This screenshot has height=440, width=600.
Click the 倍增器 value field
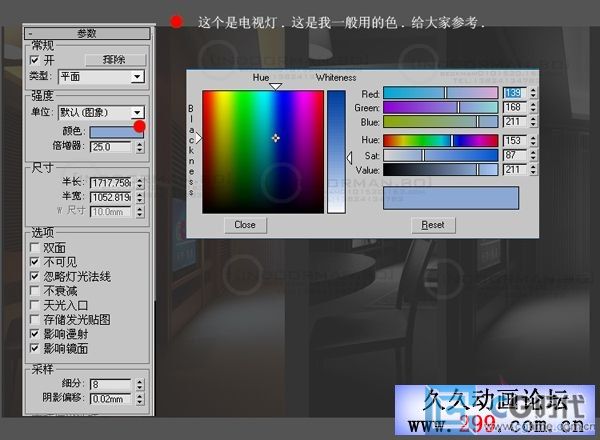111,147
